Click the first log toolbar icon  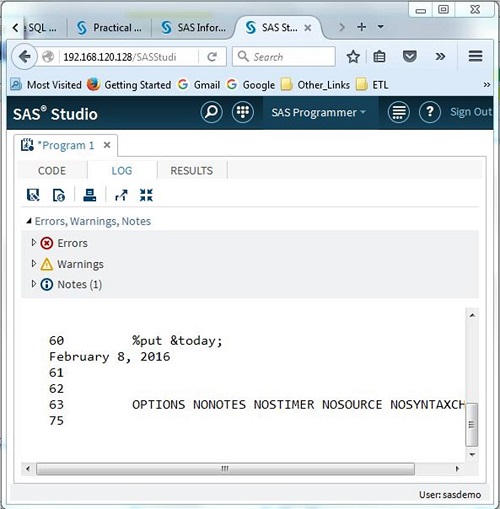[x=33, y=195]
